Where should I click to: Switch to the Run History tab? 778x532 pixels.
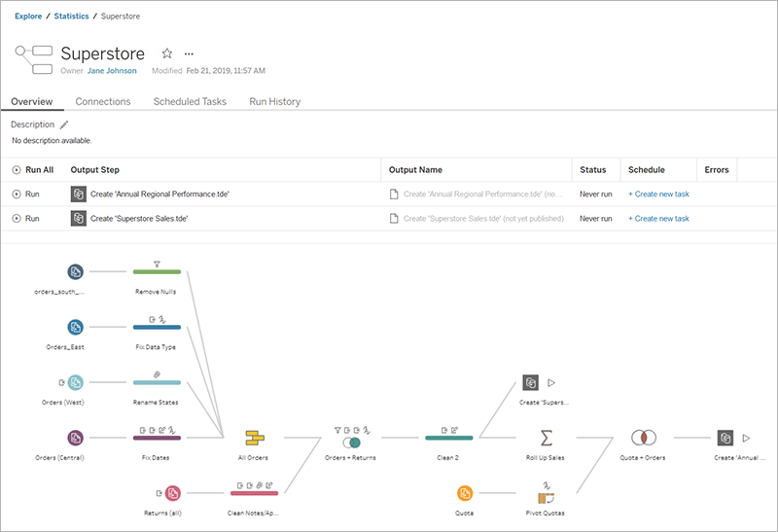[x=275, y=101]
